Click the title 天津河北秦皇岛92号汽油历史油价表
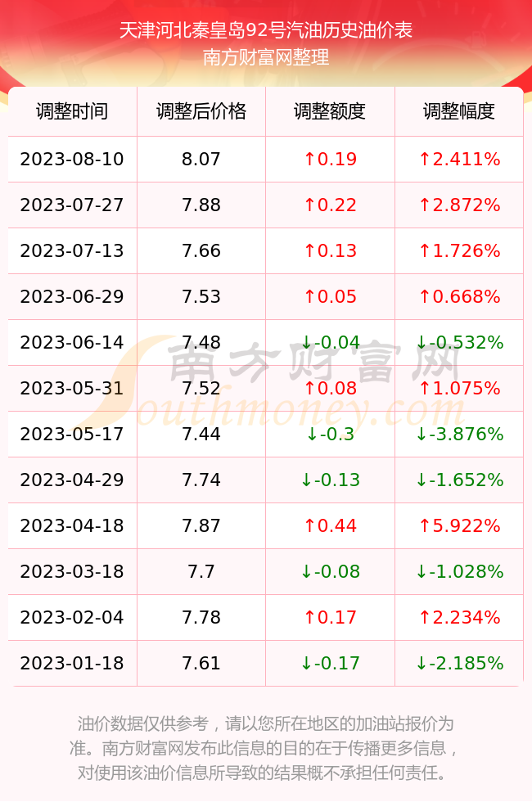The height and width of the screenshot is (802, 532). (x=266, y=30)
